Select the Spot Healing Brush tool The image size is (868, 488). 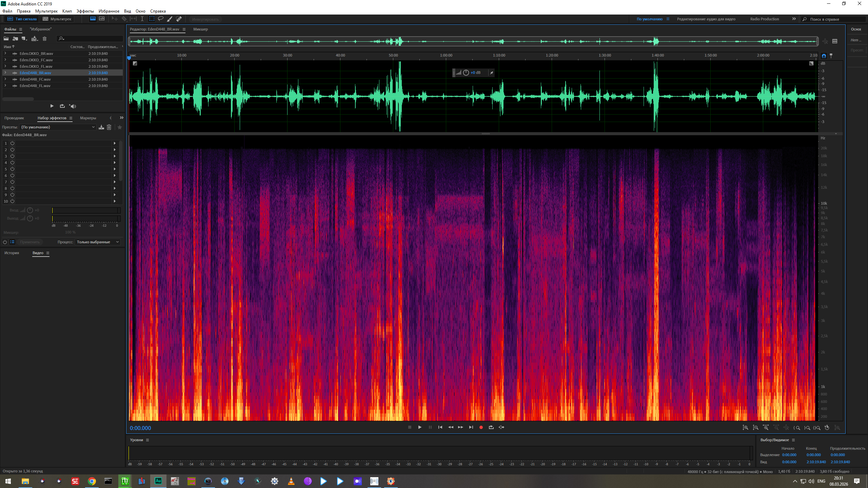(179, 19)
